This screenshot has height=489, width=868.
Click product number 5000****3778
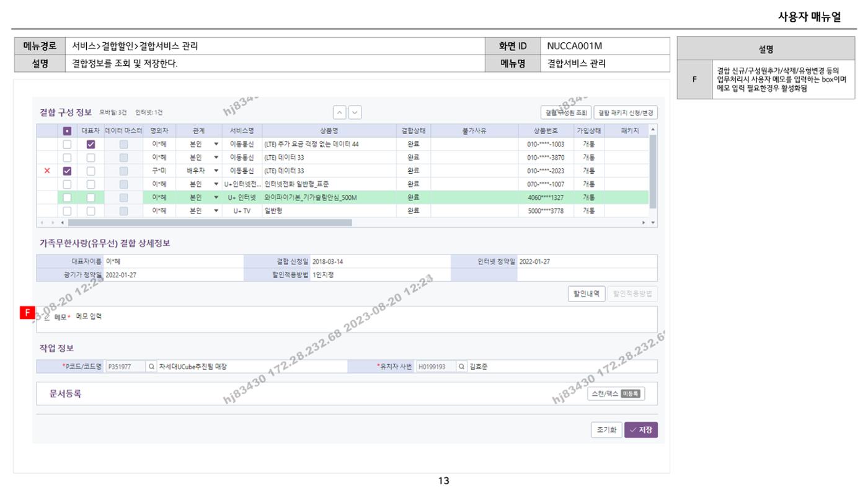[x=546, y=211]
